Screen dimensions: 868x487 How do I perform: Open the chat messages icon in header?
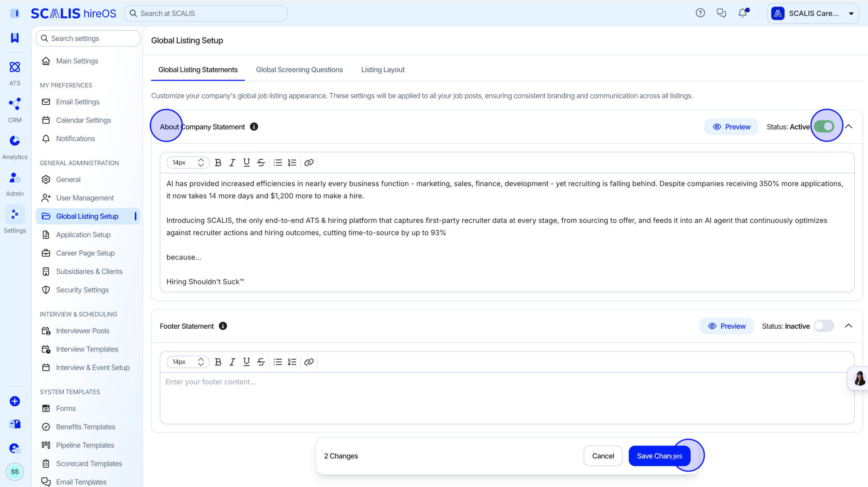(721, 13)
